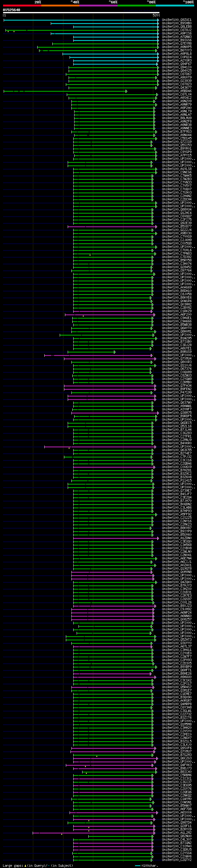This screenshot has width=197, height=868.
Task: Select hit label UniRef100_B7FMG3
Action: point(177,132)
